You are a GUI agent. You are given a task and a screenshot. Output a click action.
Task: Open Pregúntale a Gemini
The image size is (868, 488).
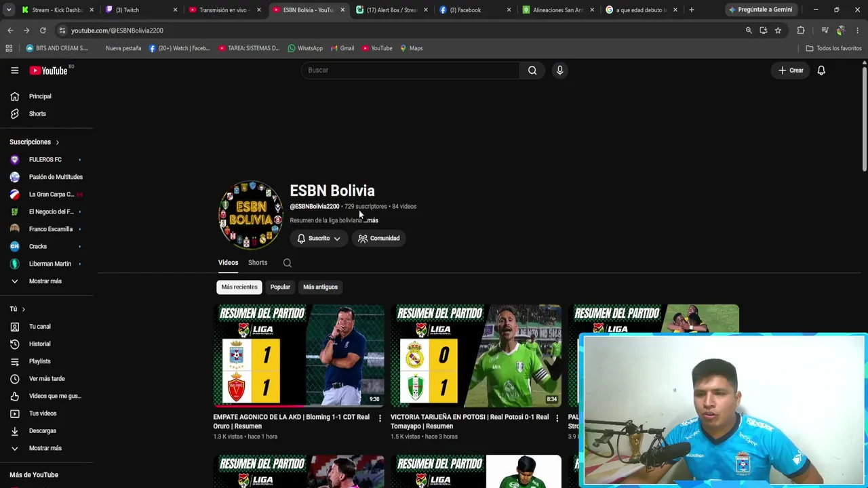pos(760,10)
